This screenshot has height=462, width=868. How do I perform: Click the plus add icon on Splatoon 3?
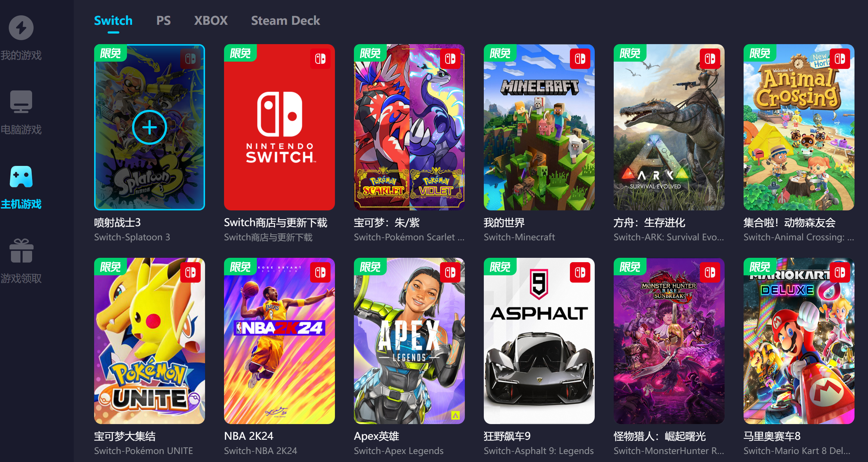(150, 127)
